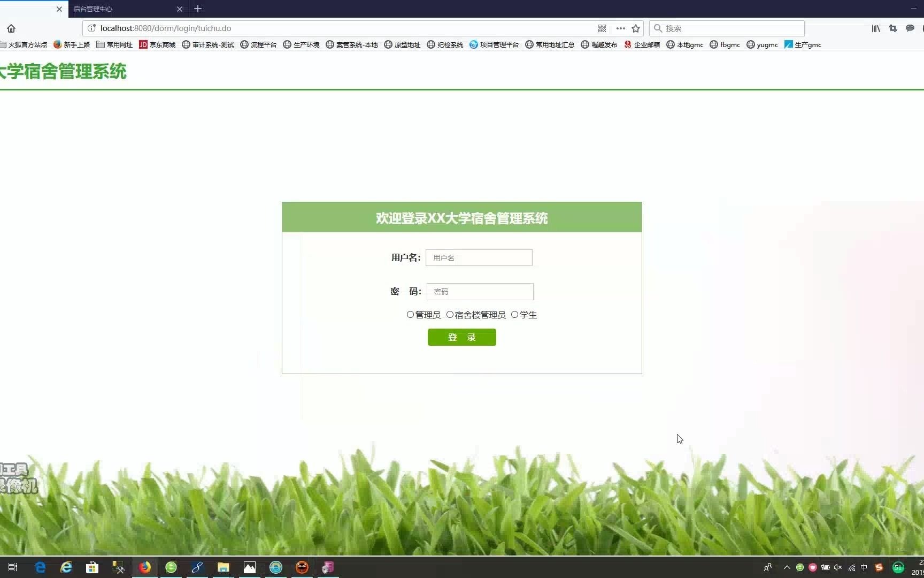Viewport: 924px width, 578px height.
Task: Open the 企业邮箱 bookmark
Action: [x=642, y=45]
